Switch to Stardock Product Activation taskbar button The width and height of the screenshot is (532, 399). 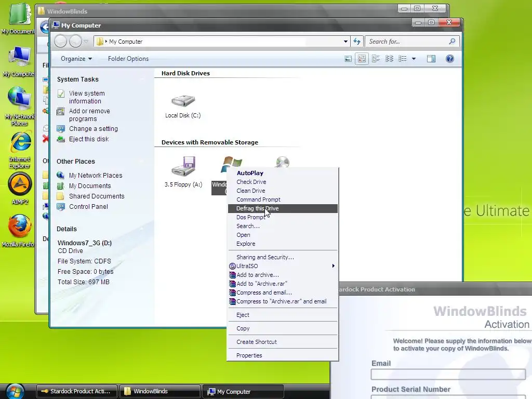(x=77, y=391)
